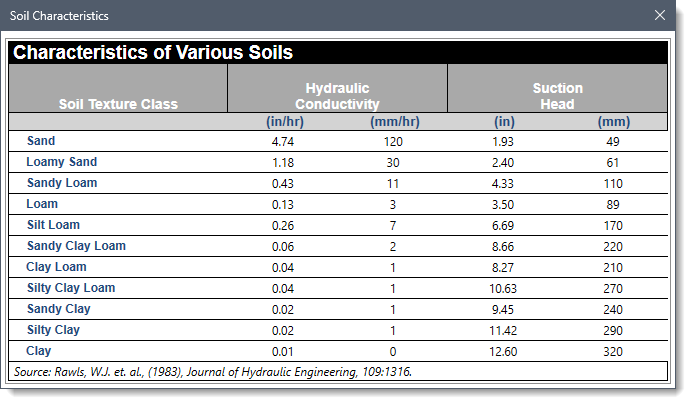The width and height of the screenshot is (691, 404).
Task: Click the 6.69 value for Silt Loam
Action: [503, 226]
